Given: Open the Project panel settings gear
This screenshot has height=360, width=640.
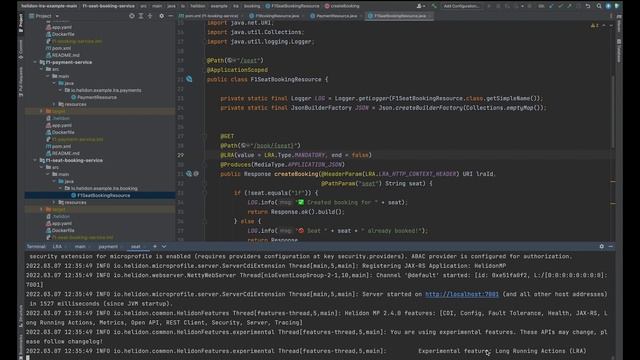Looking at the screenshot, I should tap(162, 16).
